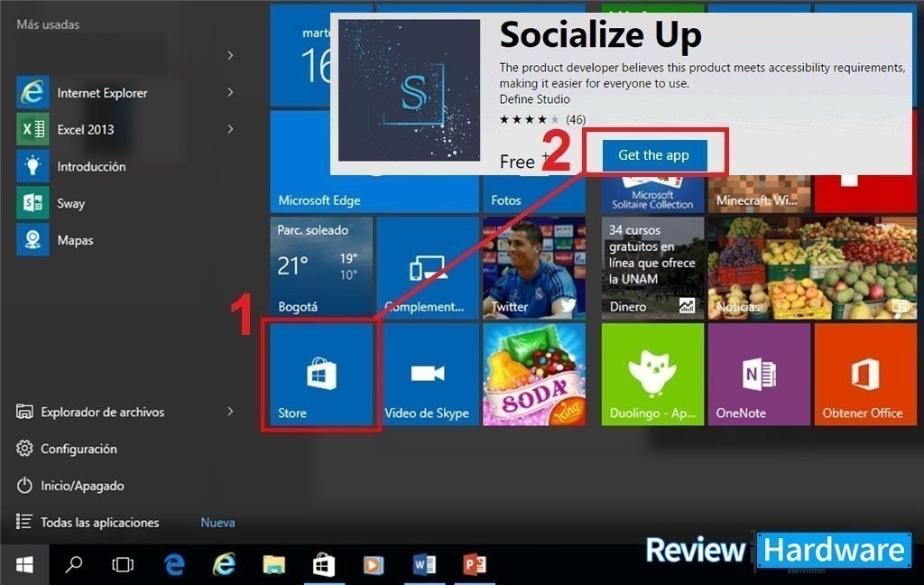
Task: Launch Internet Explorer from the taskbar
Action: pos(224,565)
